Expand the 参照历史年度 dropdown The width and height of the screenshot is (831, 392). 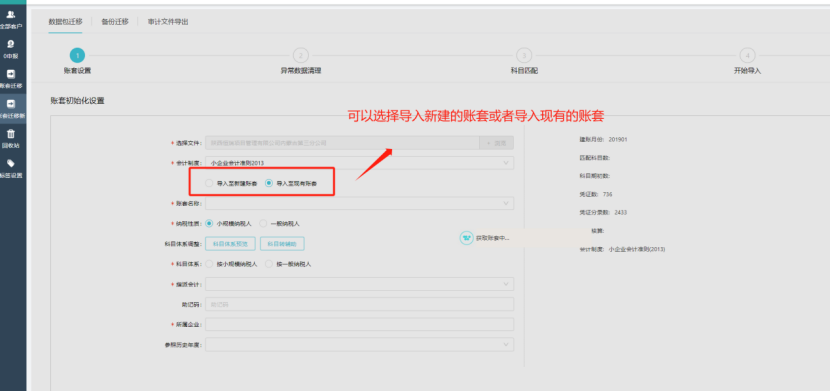359,345
